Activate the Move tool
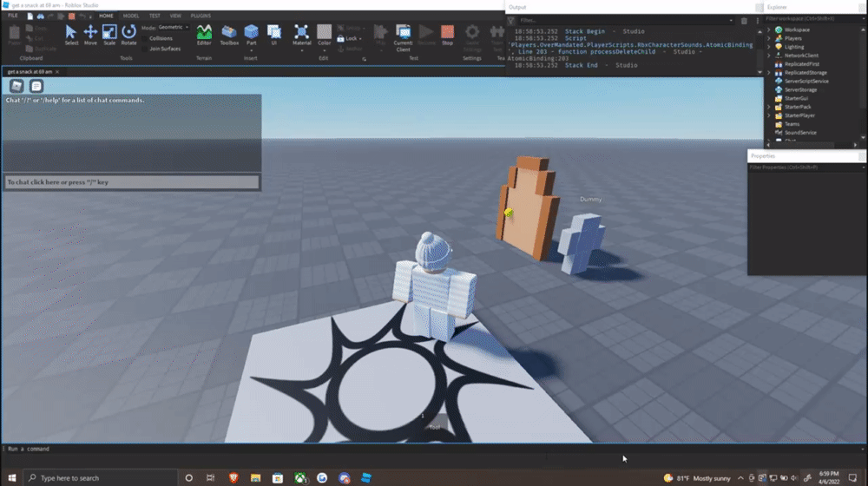 90,35
